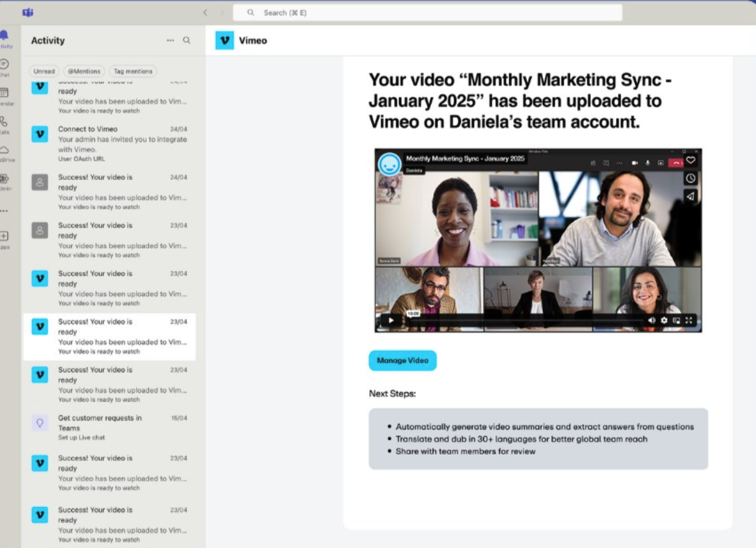Go back using the navigation chevron
The width and height of the screenshot is (756, 548).
click(205, 13)
